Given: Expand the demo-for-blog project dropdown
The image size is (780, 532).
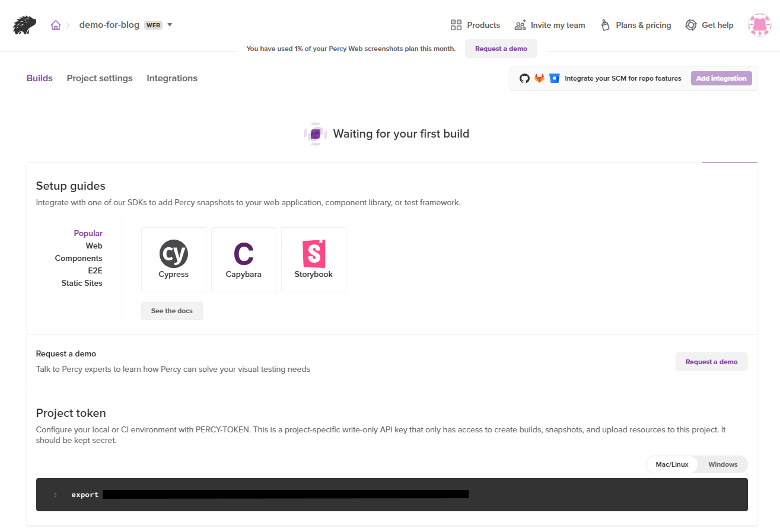Looking at the screenshot, I should pos(170,25).
